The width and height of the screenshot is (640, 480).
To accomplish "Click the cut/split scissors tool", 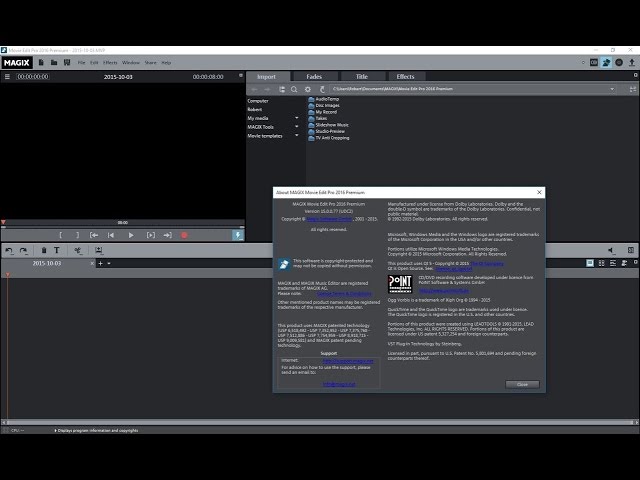I will click(x=78, y=250).
